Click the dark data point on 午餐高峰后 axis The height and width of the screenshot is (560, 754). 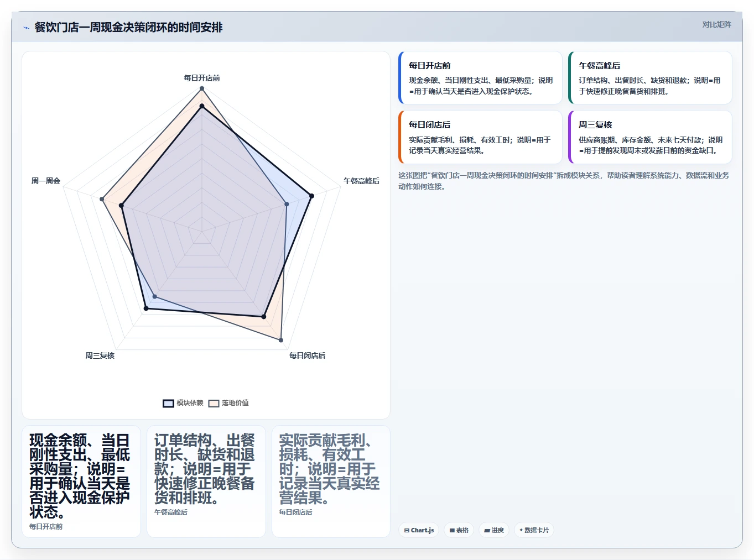(311, 196)
